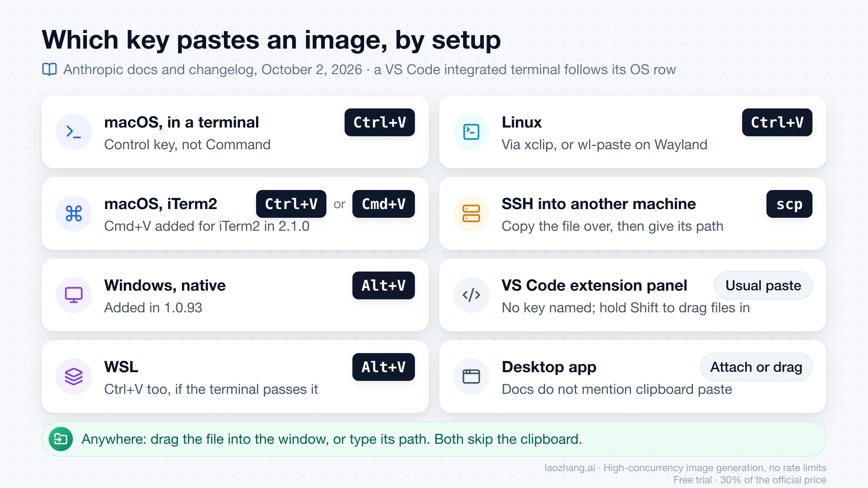Click the Command symbol icon for iTerm2
The image size is (868, 488).
[x=74, y=213]
